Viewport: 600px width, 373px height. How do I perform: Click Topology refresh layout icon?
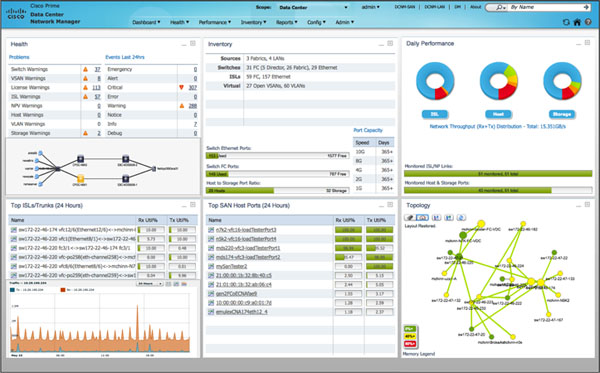461,217
